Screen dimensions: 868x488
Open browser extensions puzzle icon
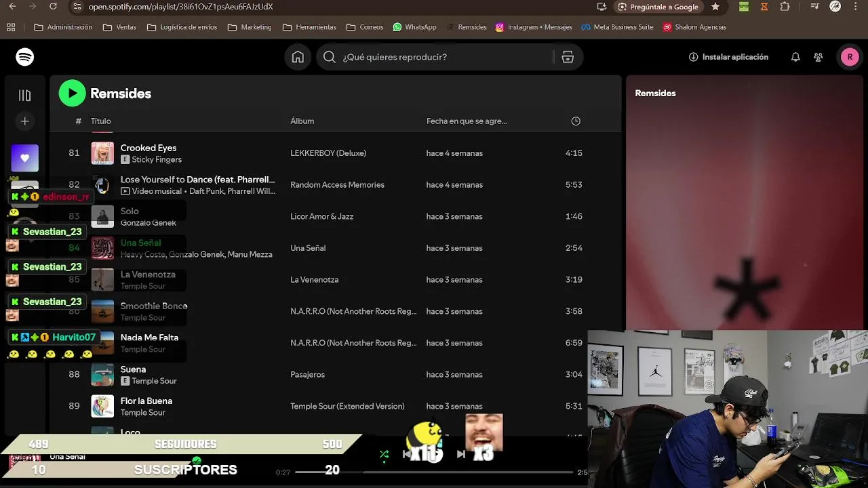pyautogui.click(x=785, y=7)
